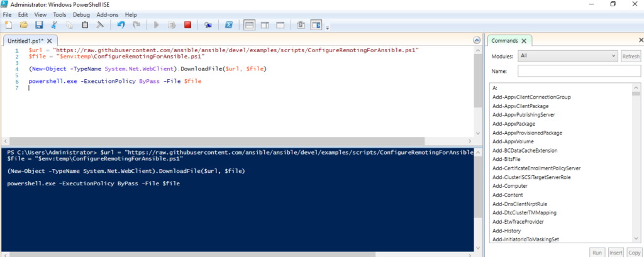Select Add-History command
This screenshot has width=644, height=257.
(506, 231)
